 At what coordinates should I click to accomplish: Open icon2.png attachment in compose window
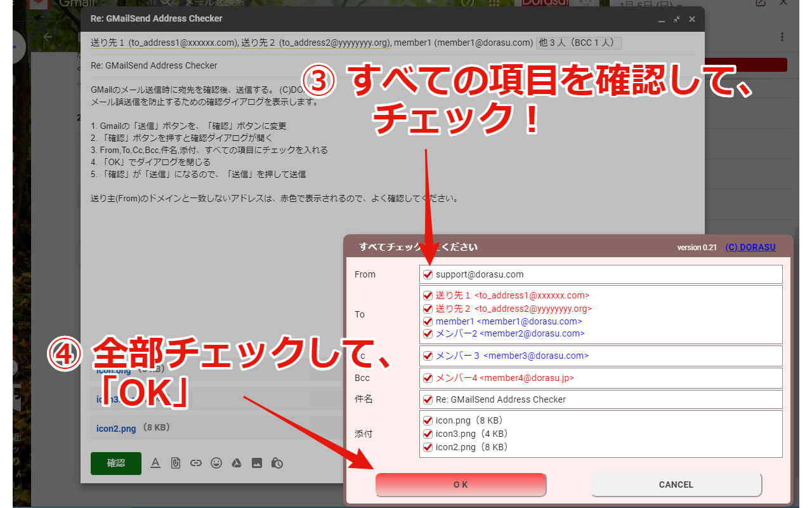coord(116,428)
